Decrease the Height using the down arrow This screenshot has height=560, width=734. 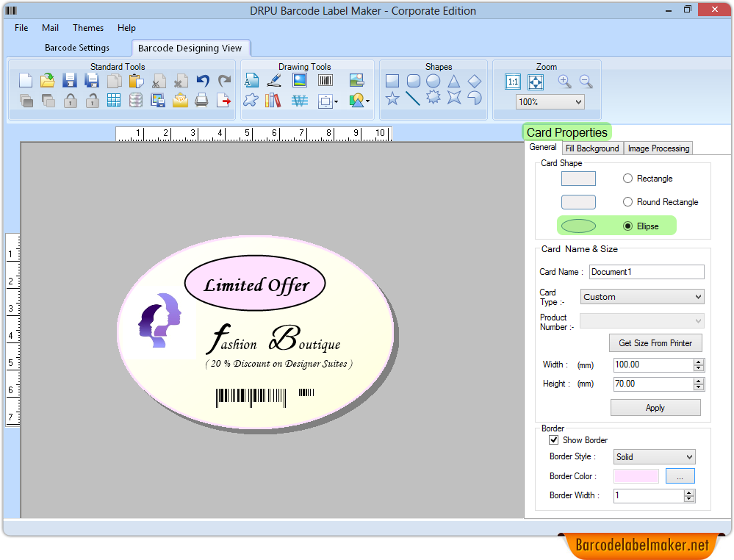pyautogui.click(x=699, y=387)
